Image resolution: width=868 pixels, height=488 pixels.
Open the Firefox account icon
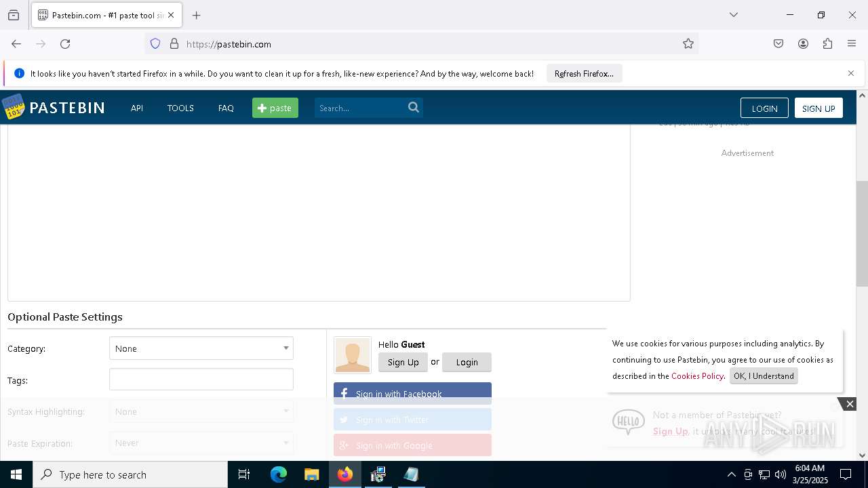[803, 44]
